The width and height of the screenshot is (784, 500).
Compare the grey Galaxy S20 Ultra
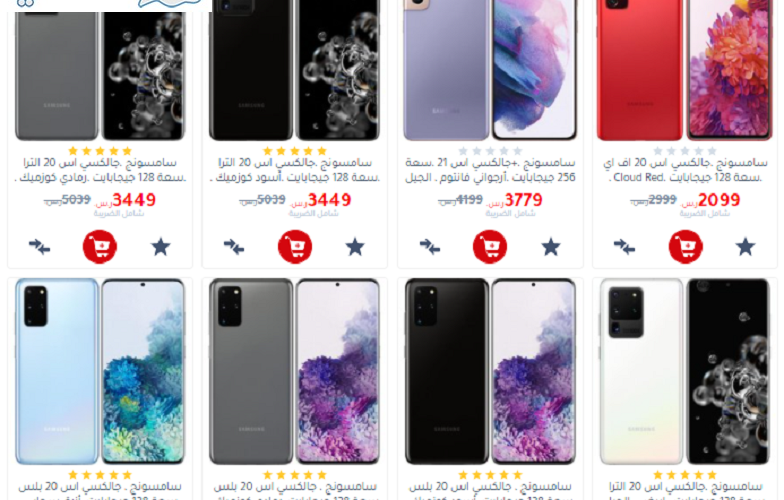(x=40, y=246)
